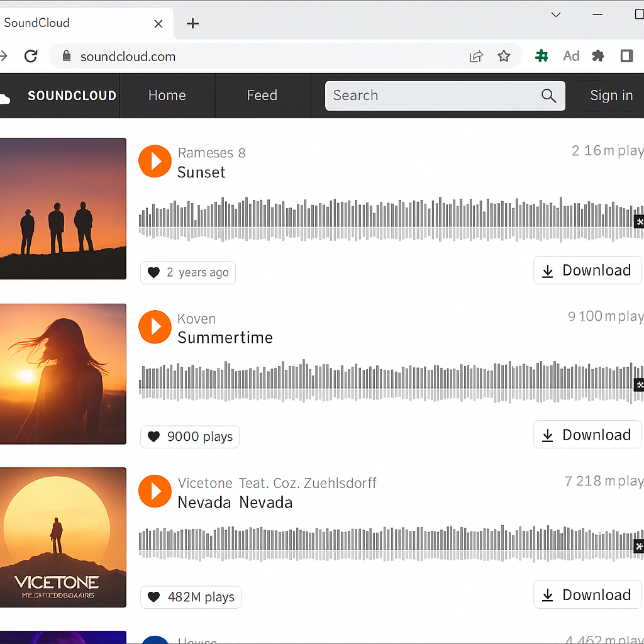The image size is (644, 644).
Task: Play the track Sunset by Rameses 8
Action: (155, 161)
